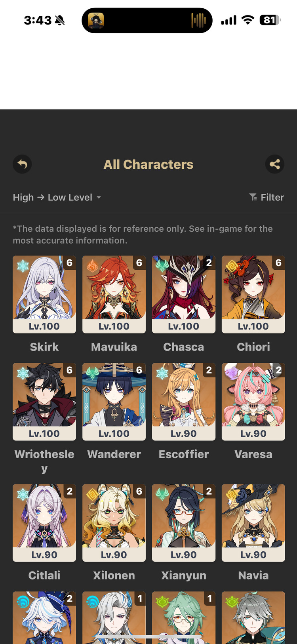Tap the share icon
Viewport: 297px width, 644px height.
tap(275, 164)
